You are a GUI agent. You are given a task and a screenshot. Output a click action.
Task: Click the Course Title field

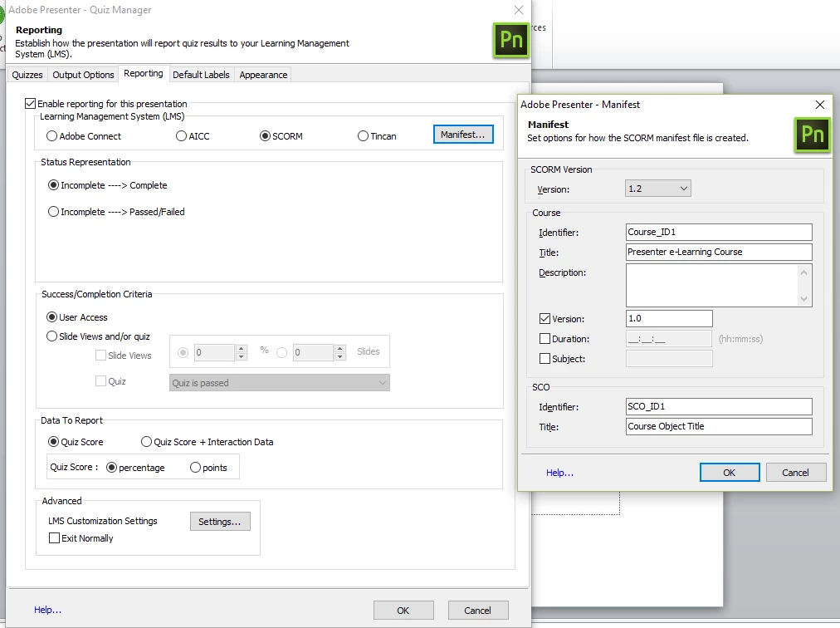pyautogui.click(x=718, y=252)
